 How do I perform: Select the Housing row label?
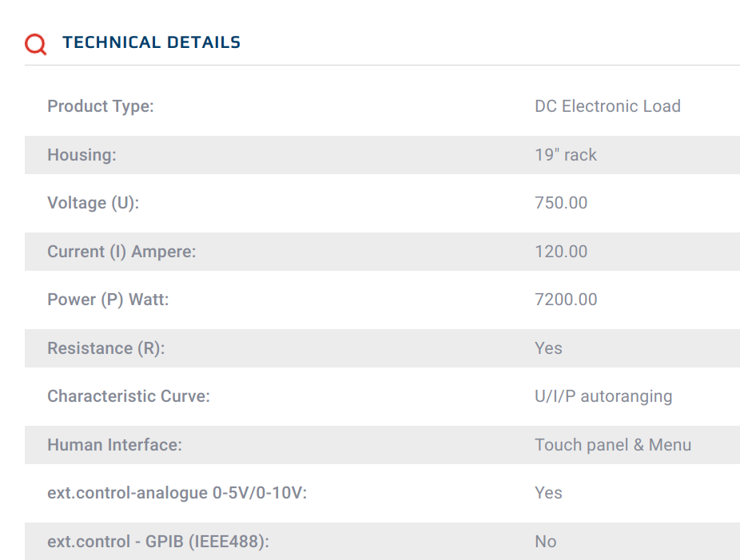82,155
